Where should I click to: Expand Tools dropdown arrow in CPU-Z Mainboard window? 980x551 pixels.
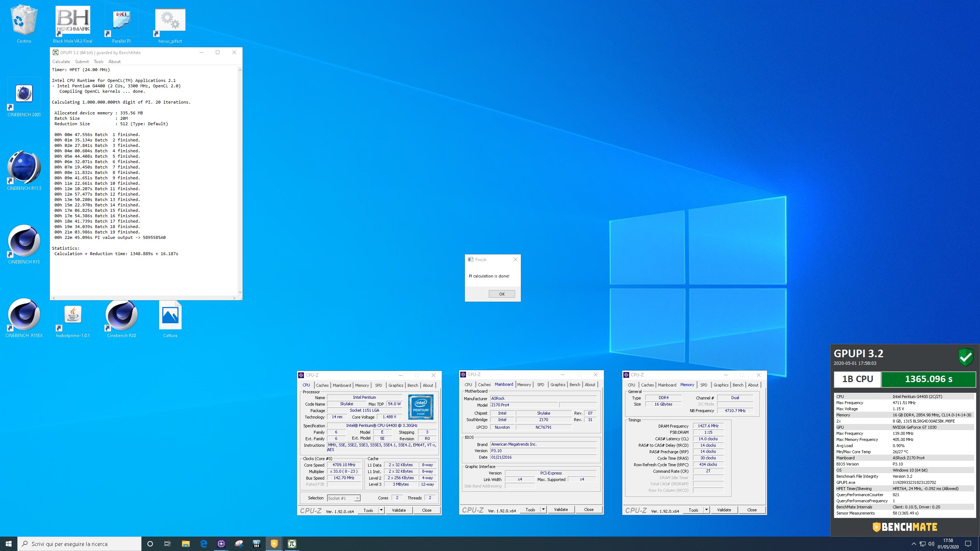point(543,510)
